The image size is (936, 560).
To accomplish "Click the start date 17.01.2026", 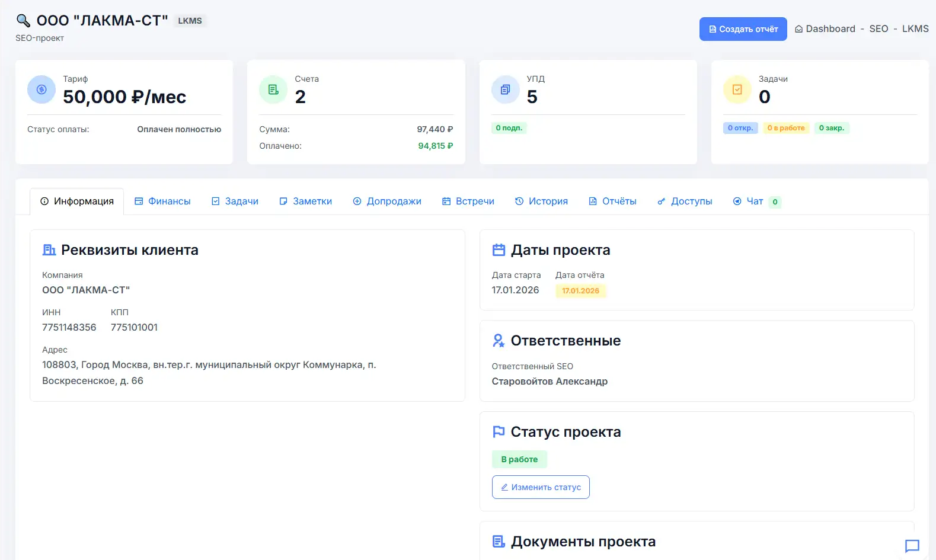I will (516, 290).
